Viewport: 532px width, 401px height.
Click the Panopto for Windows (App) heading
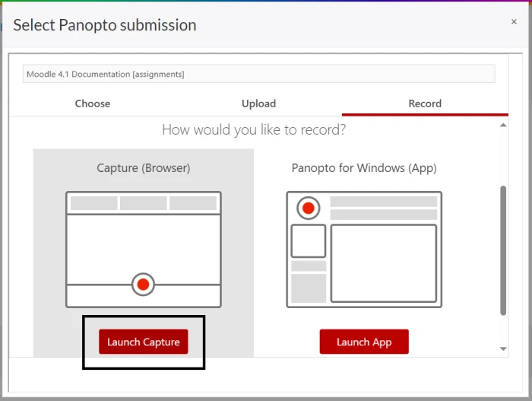(364, 168)
